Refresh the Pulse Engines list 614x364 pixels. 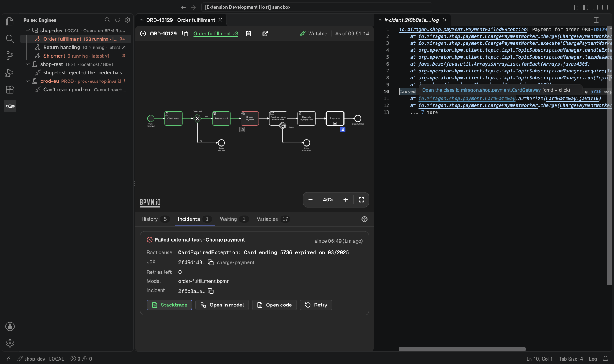(117, 20)
